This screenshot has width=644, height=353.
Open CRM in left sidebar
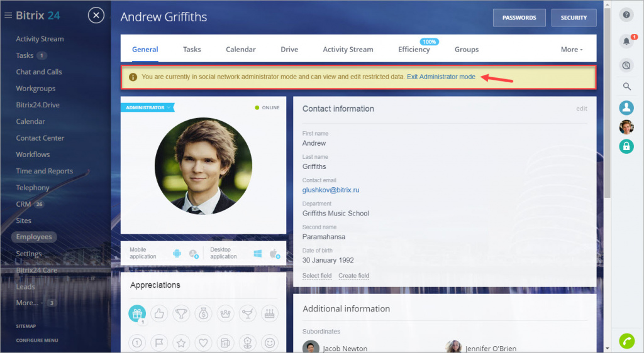pyautogui.click(x=23, y=204)
